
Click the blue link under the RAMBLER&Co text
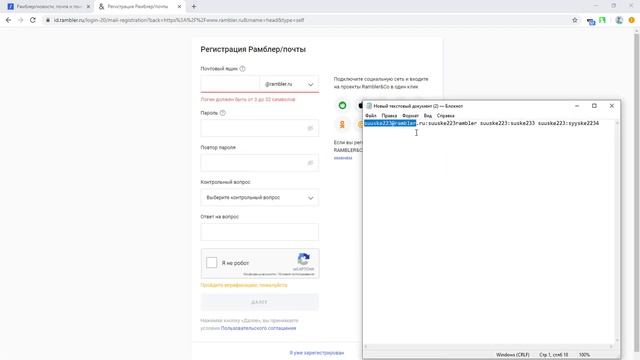[343, 158]
